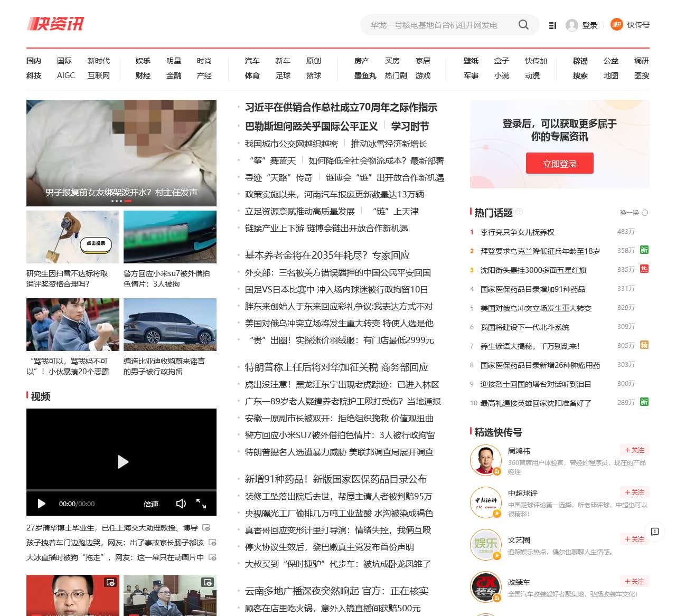
Task: Click the user avatar icon next to 登录
Action: 572,25
